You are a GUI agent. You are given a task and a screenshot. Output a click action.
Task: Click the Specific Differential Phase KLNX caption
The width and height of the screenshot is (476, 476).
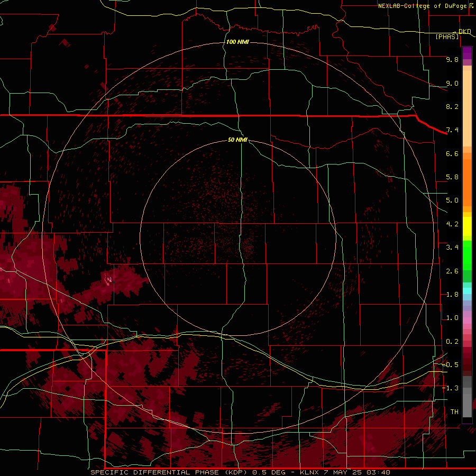(241, 472)
